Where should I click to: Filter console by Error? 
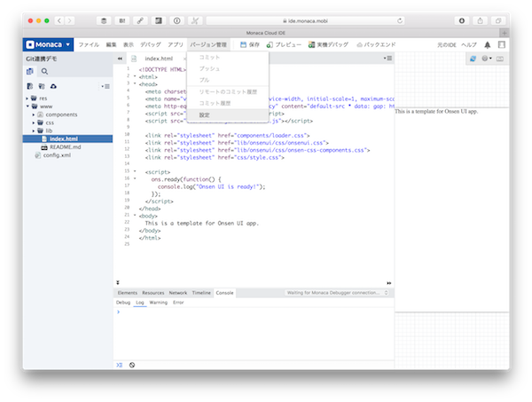[x=178, y=303]
